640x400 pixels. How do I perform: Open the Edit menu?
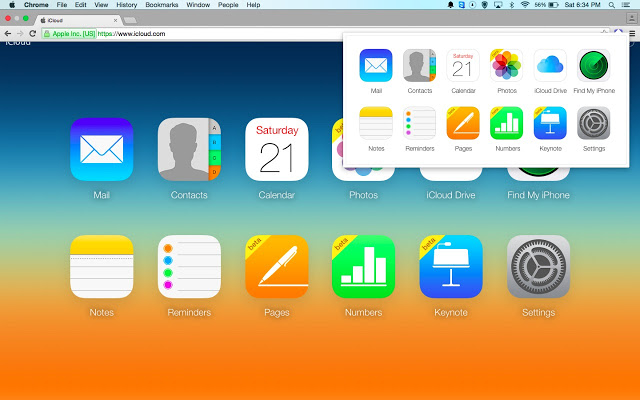[80, 5]
